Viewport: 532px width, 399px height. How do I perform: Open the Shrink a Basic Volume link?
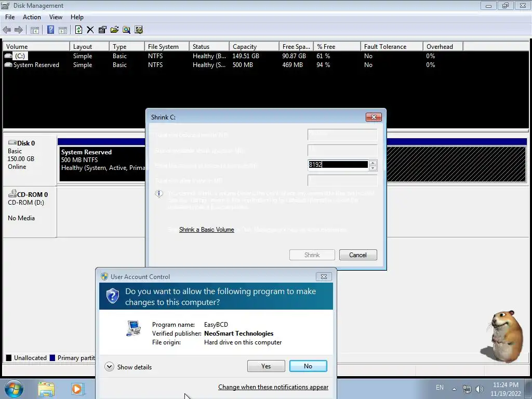click(207, 230)
